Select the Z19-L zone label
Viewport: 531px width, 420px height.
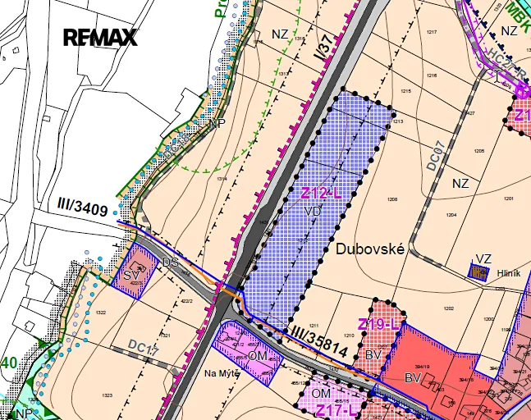click(x=378, y=325)
